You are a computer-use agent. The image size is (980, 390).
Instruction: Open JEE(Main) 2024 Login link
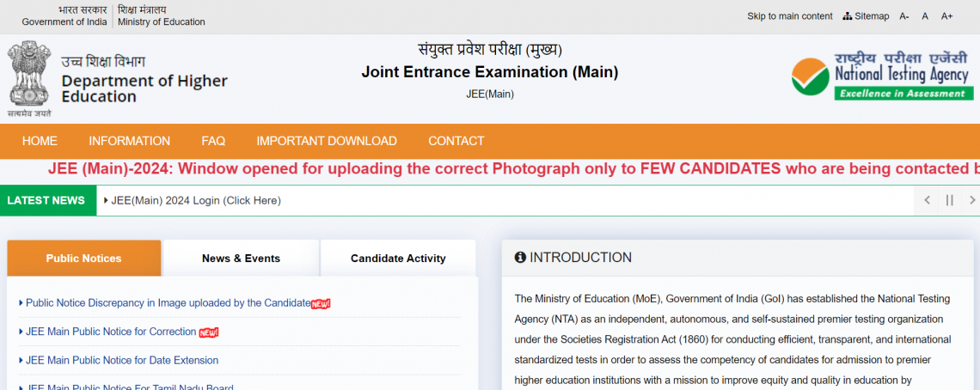pyautogui.click(x=196, y=200)
